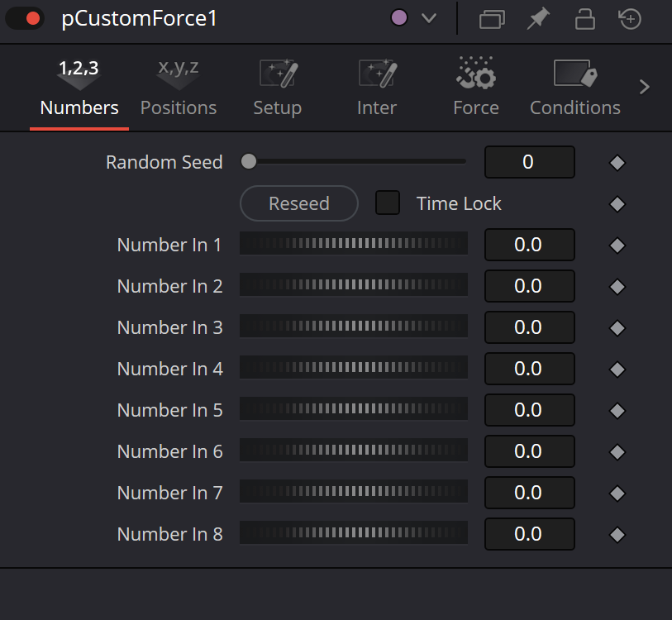This screenshot has width=672, height=620.
Task: Click the Time Lock label
Action: [459, 203]
